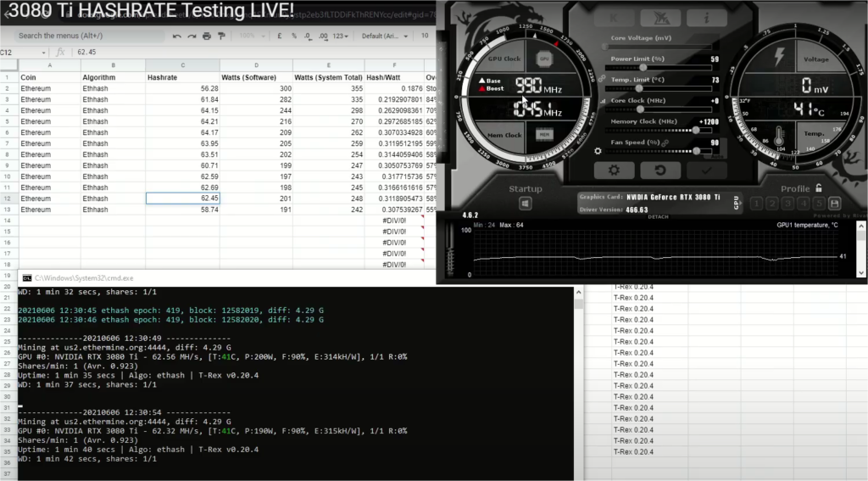
Task: Open Afterburner info (i) button
Action: [706, 19]
